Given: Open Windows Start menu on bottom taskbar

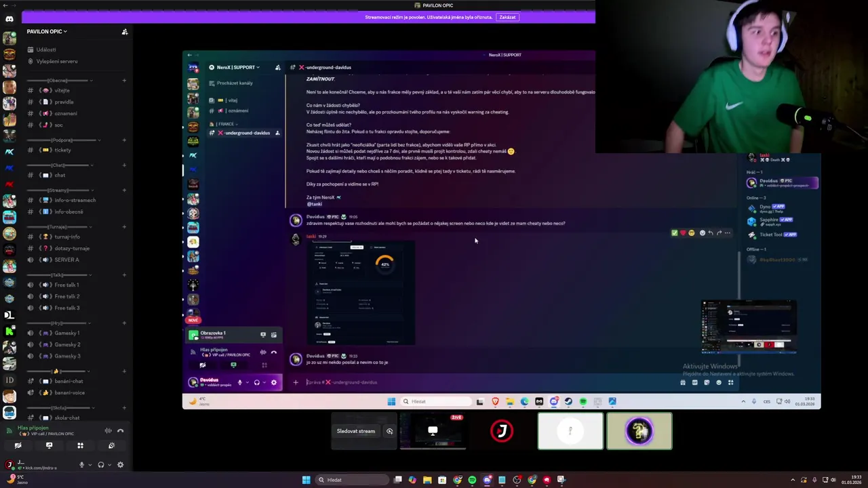Looking at the screenshot, I should coord(306,480).
